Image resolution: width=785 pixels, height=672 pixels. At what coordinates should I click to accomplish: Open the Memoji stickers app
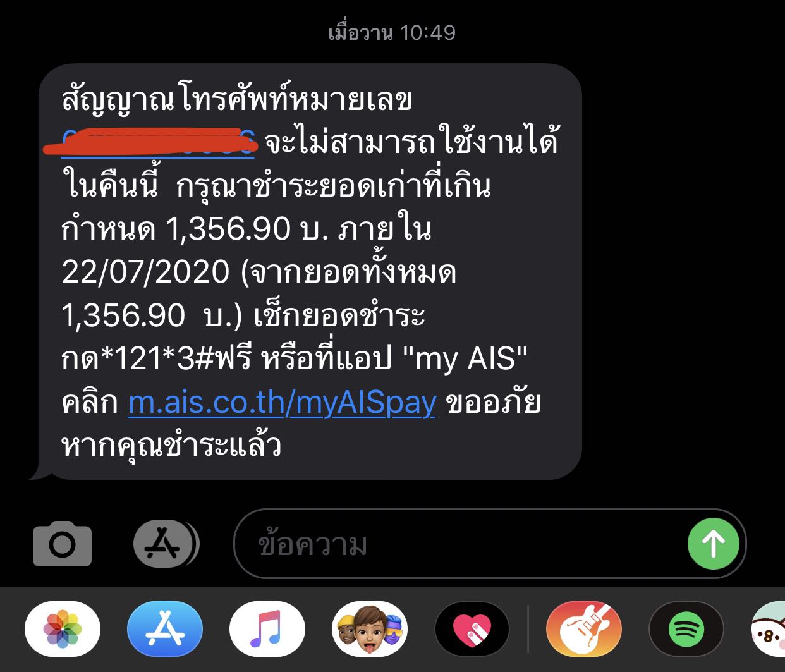pyautogui.click(x=370, y=630)
